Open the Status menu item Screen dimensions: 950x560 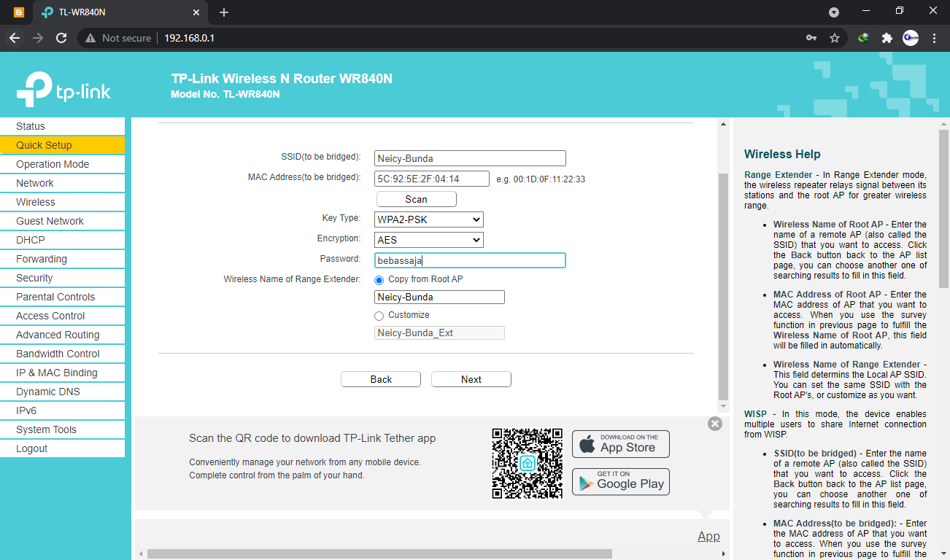62,126
